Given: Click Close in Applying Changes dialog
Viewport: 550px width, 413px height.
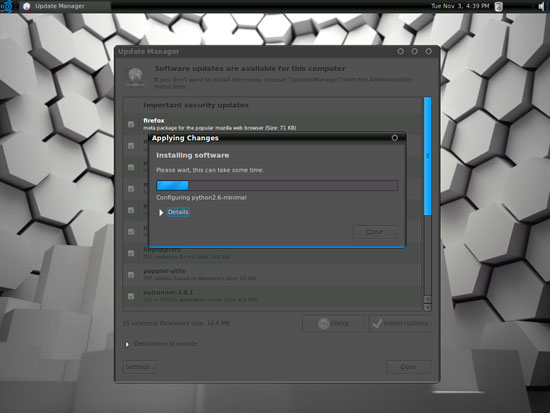Looking at the screenshot, I should 375,232.
